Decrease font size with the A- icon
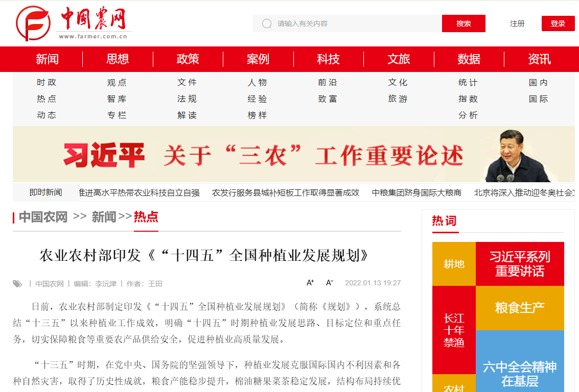Image resolution: width=579 pixels, height=392 pixels. [329, 281]
